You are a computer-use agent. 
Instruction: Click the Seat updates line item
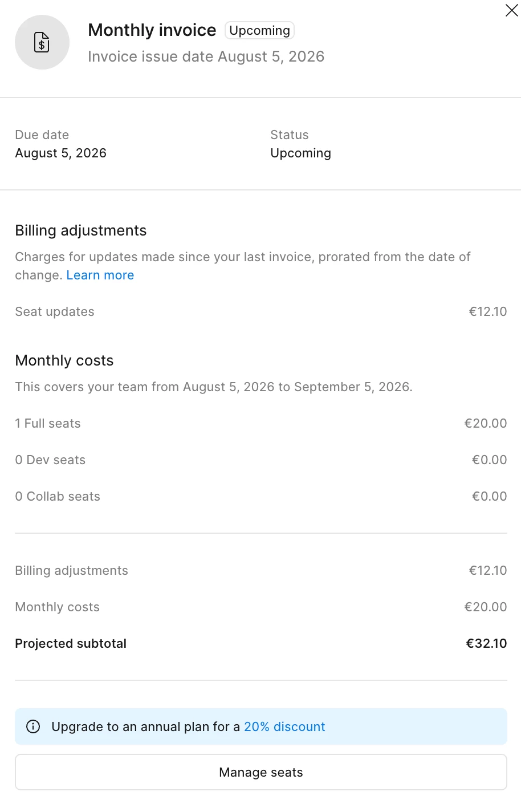tap(261, 311)
